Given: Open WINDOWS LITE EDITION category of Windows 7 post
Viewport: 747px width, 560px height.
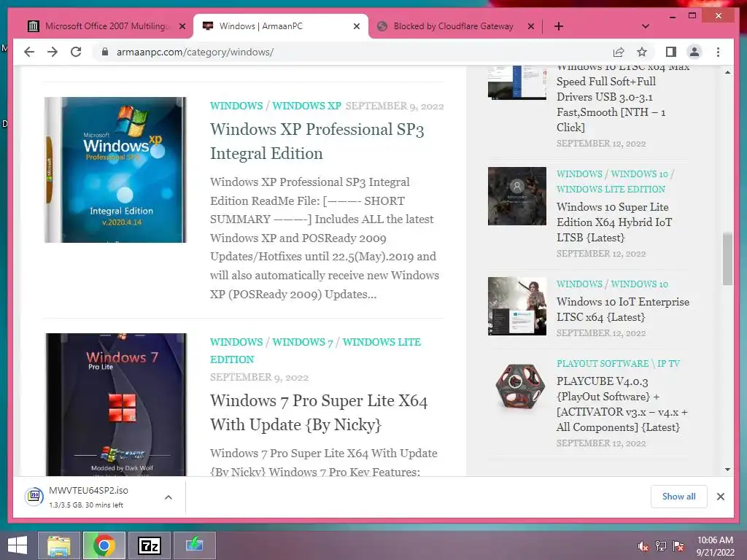Looking at the screenshot, I should click(x=315, y=351).
